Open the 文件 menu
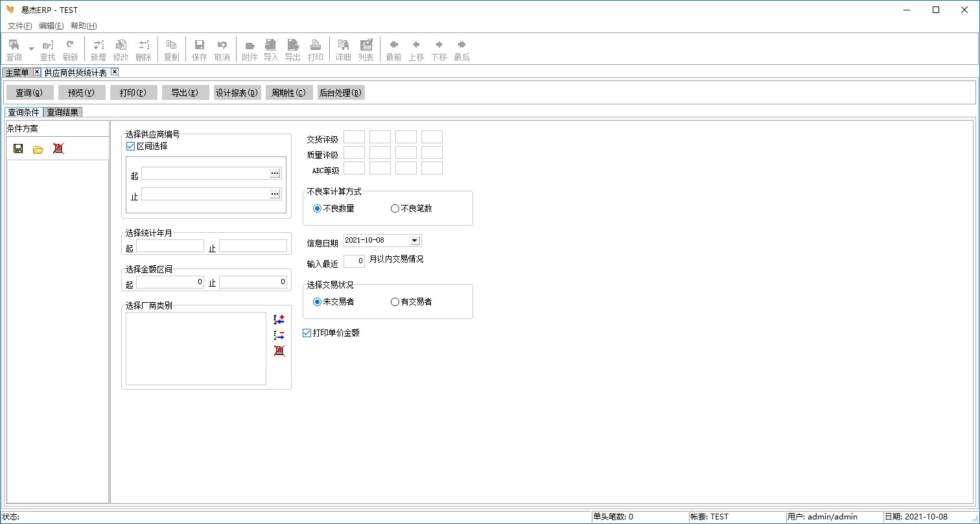 point(19,26)
